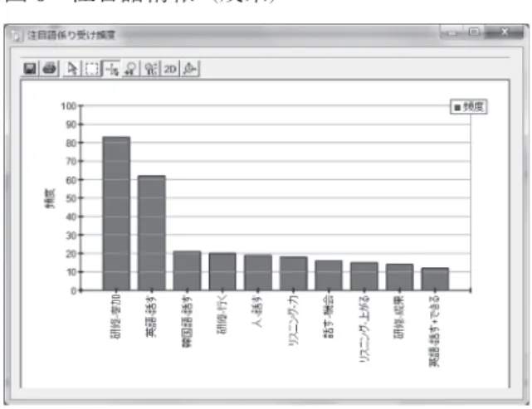Click the third bar, 韓国語-話す

[x=187, y=270]
